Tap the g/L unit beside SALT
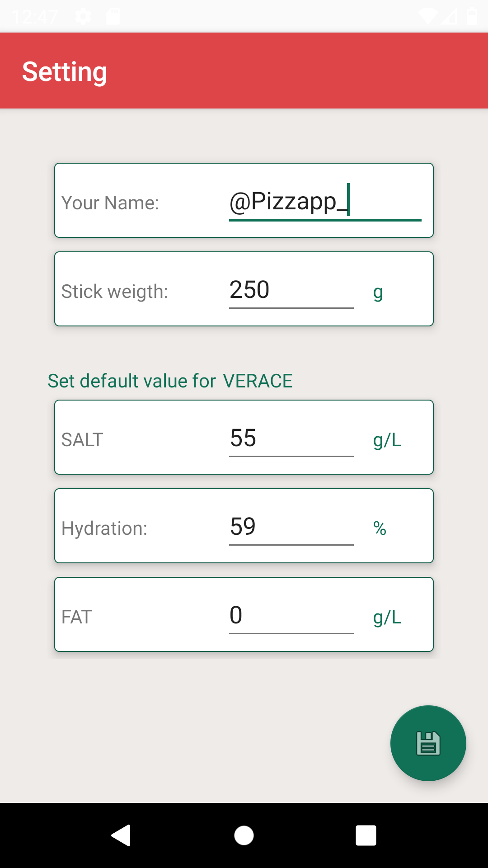Screen dimensions: 488x868 387,440
